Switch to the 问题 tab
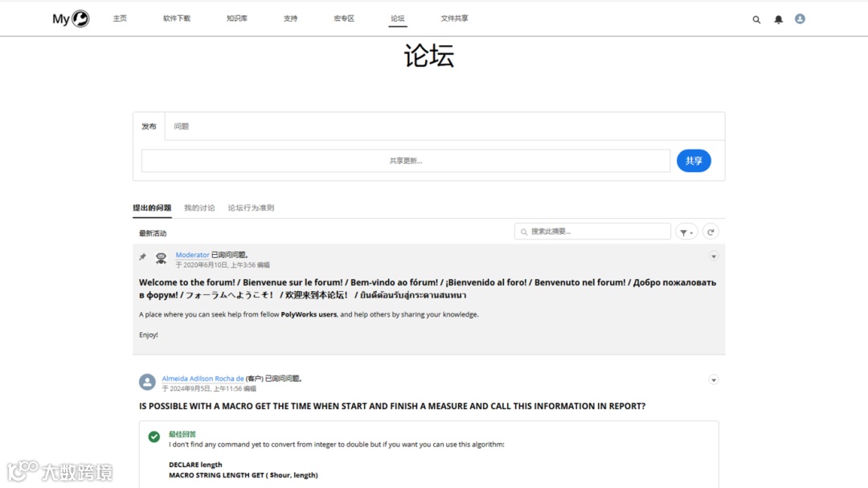The height and width of the screenshot is (488, 868). [182, 126]
